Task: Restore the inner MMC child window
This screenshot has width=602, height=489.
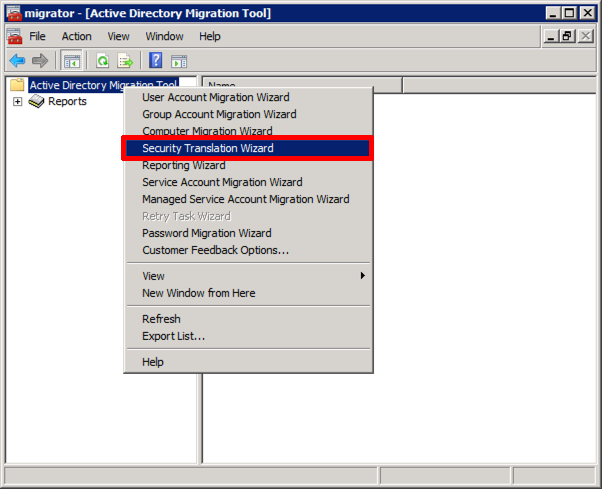Action: point(567,36)
